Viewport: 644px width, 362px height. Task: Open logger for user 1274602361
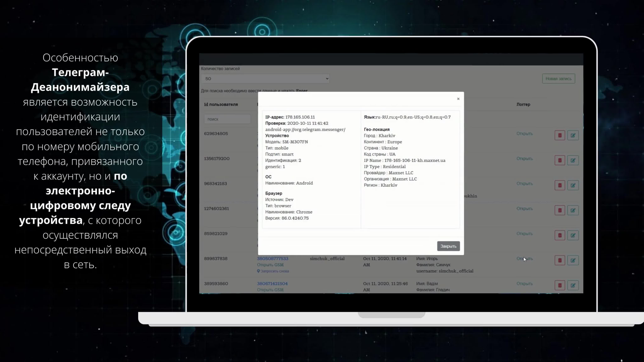(x=524, y=208)
